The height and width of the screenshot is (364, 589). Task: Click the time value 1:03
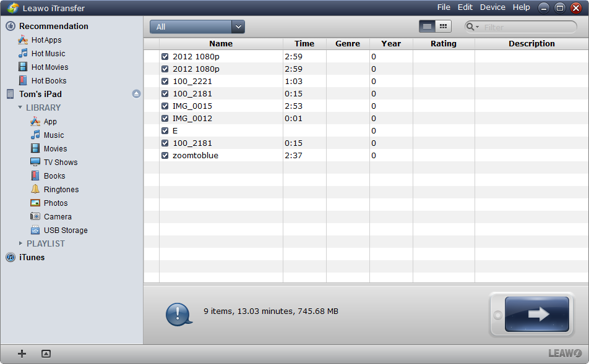point(293,81)
